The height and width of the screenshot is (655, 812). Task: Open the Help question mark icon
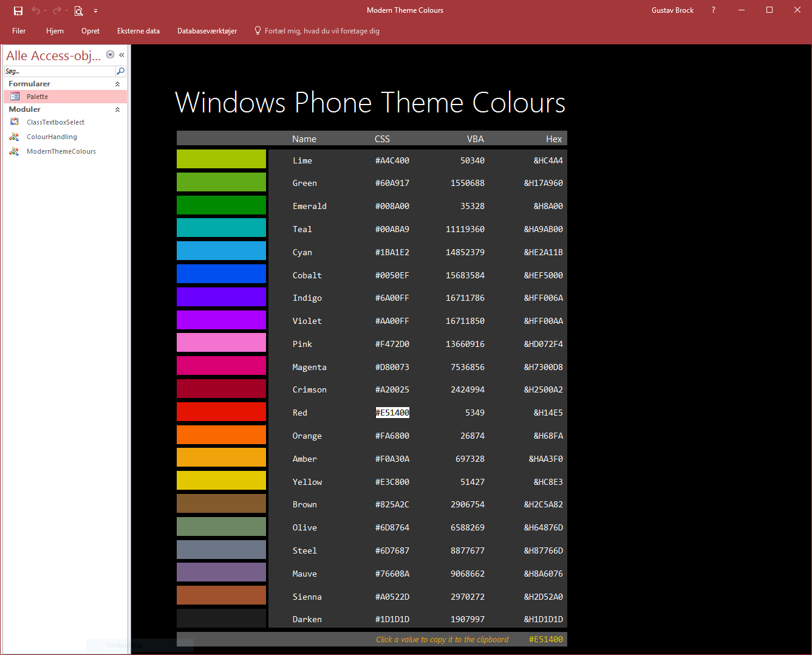pos(713,10)
